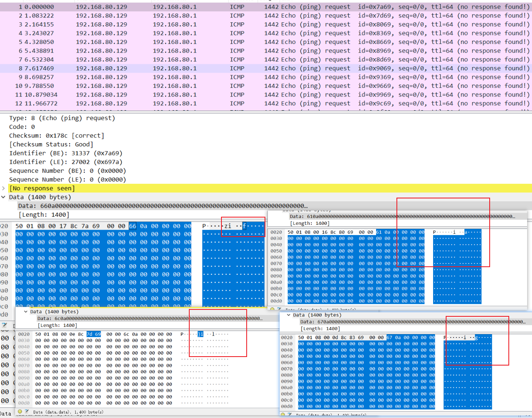Select 'Sequence Number (LE): 0 (0x0000)' line
The height and width of the screenshot is (418, 532).
click(x=68, y=180)
